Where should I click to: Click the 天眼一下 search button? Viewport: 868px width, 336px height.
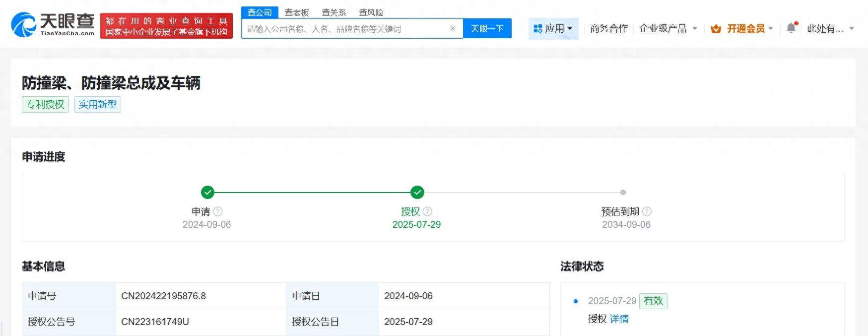click(487, 29)
